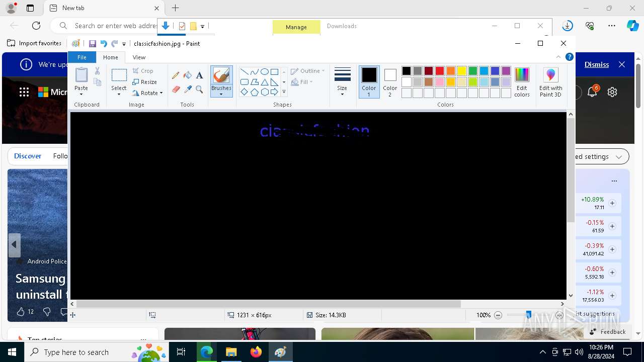Choose the Triangle shape
Viewport: 644px width, 362px height.
click(x=264, y=82)
